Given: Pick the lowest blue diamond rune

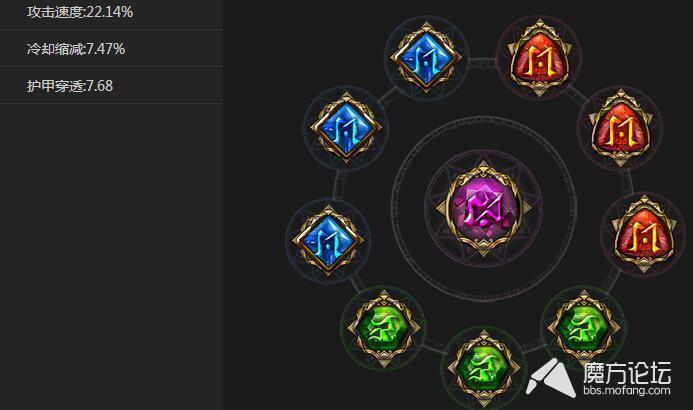Looking at the screenshot, I should pyautogui.click(x=328, y=240).
